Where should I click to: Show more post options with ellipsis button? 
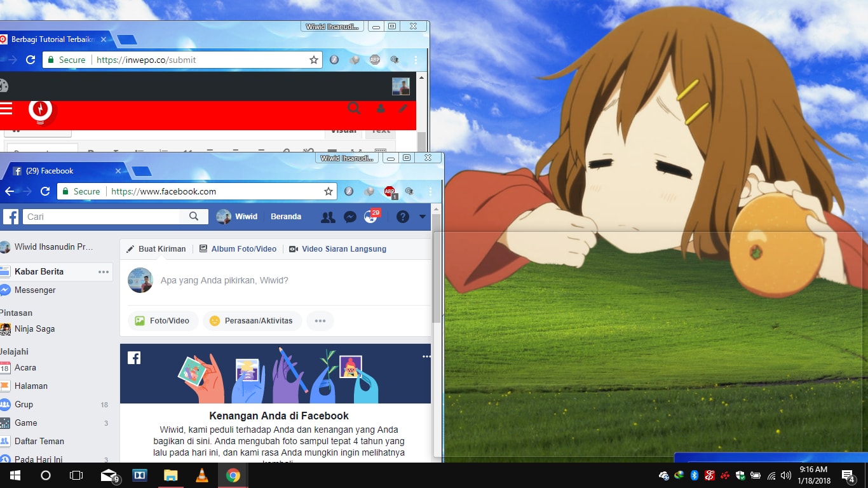320,321
